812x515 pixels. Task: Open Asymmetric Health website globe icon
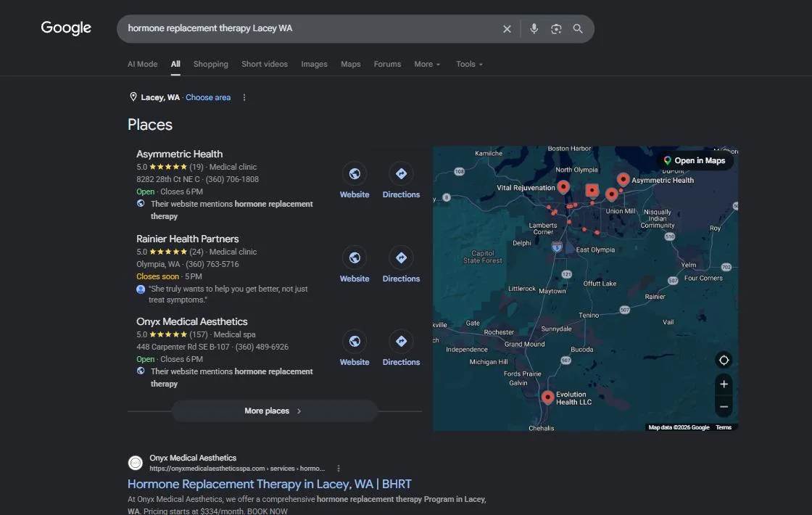click(x=355, y=173)
